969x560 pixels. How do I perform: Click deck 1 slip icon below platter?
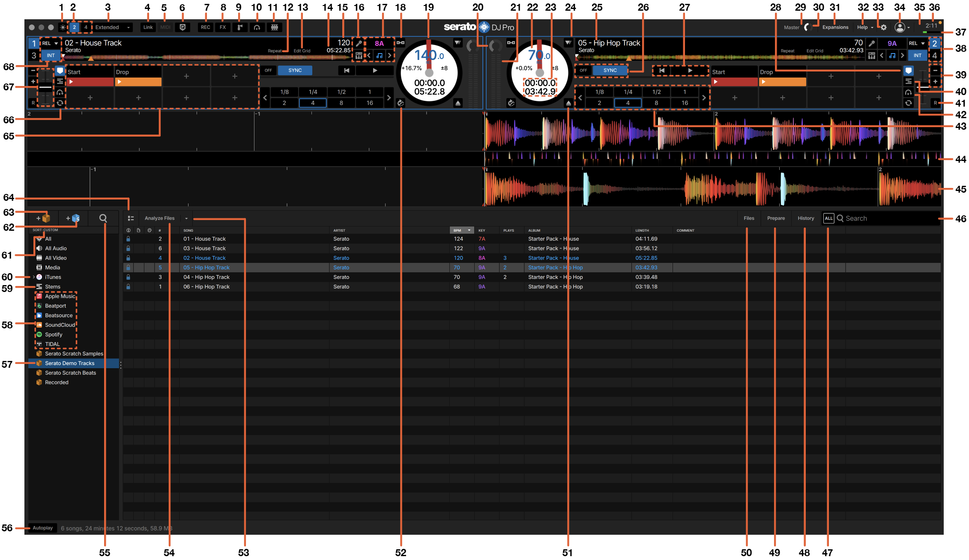tap(401, 103)
